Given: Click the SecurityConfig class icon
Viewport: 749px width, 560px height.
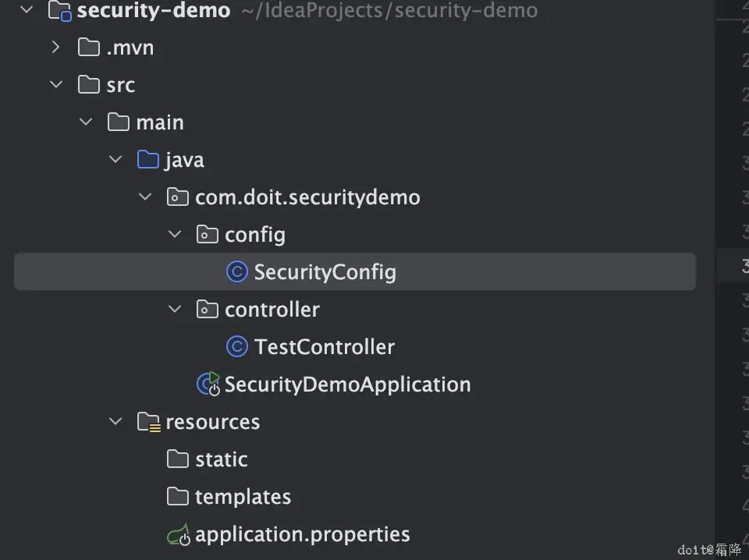Looking at the screenshot, I should pos(236,272).
